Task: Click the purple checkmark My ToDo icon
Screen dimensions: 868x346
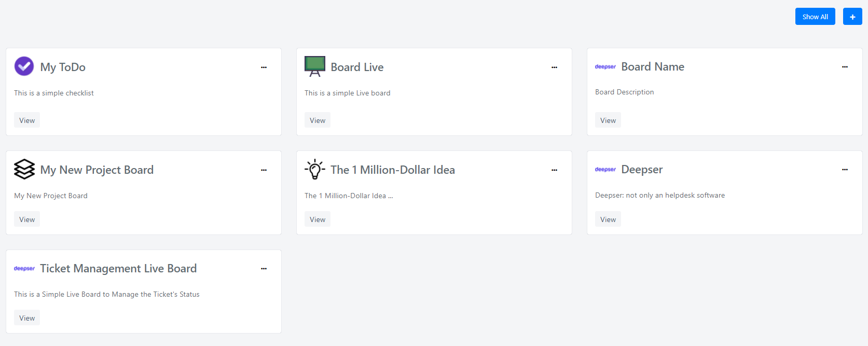Action: tap(24, 66)
